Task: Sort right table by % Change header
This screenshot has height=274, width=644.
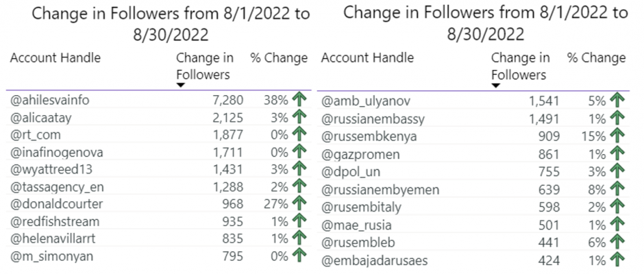Action: pyautogui.click(x=597, y=58)
